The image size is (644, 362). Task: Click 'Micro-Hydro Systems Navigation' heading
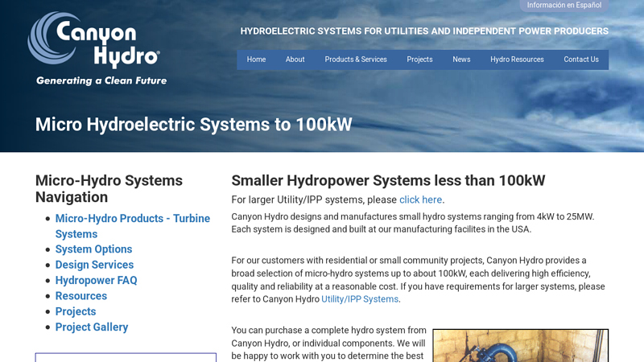[109, 189]
